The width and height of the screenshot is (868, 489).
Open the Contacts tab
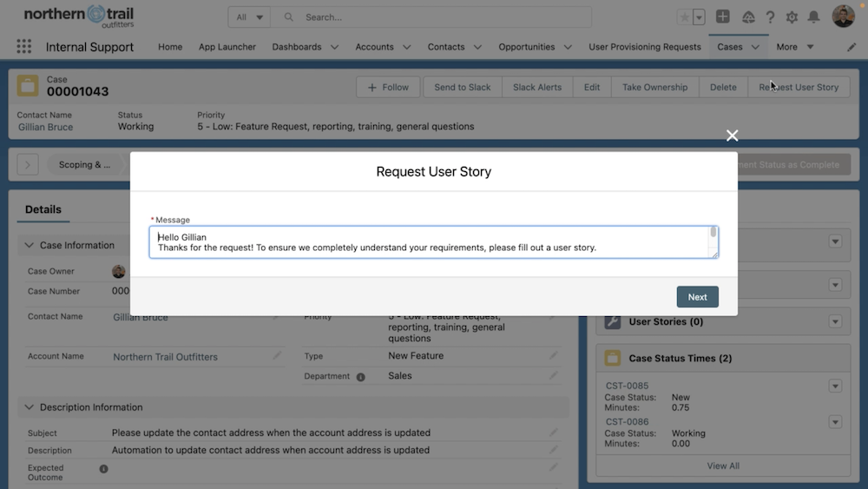pyautogui.click(x=446, y=47)
